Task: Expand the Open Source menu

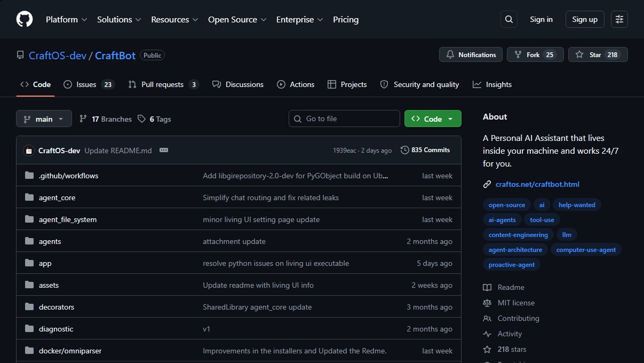Action: pyautogui.click(x=237, y=19)
